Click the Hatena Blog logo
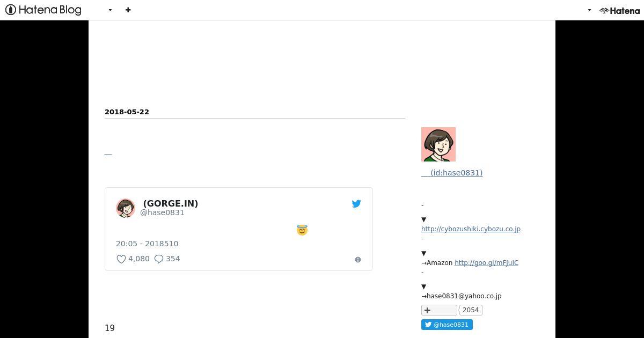The width and height of the screenshot is (644, 338). [43, 10]
